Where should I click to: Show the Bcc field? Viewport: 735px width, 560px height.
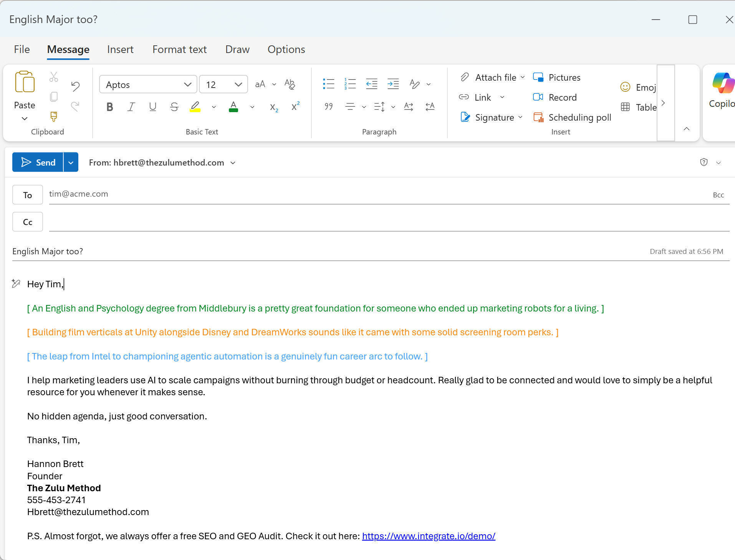(718, 195)
